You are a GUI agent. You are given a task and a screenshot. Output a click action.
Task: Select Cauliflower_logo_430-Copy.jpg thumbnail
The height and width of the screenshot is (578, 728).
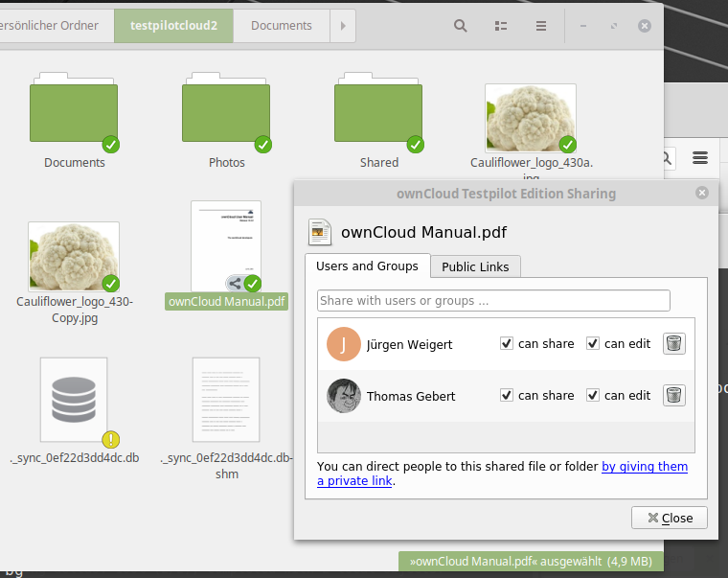click(x=74, y=256)
